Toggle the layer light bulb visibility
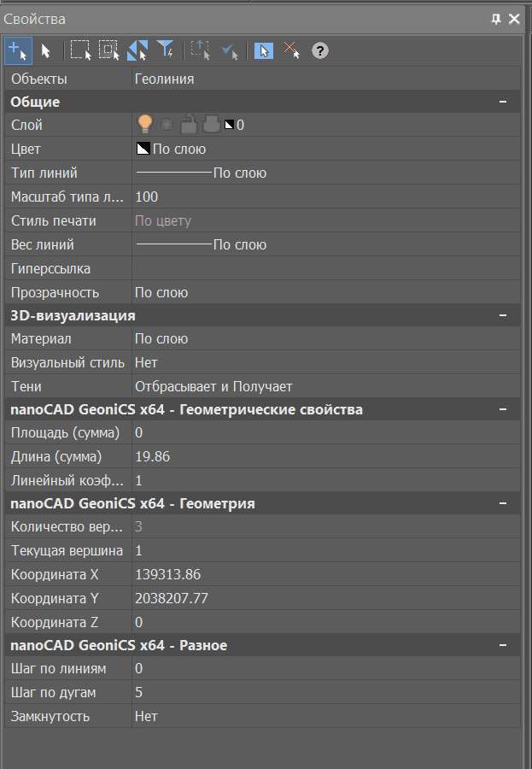The width and height of the screenshot is (532, 769). pos(145,125)
